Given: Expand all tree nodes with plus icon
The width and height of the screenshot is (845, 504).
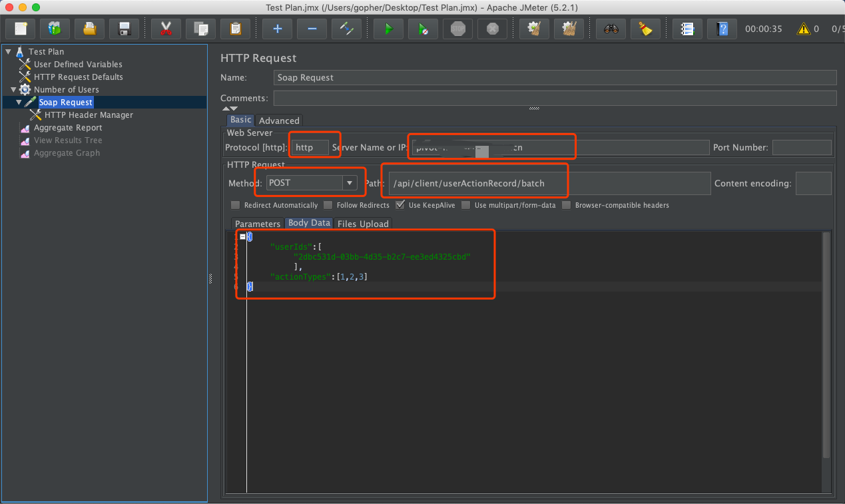Looking at the screenshot, I should (278, 29).
